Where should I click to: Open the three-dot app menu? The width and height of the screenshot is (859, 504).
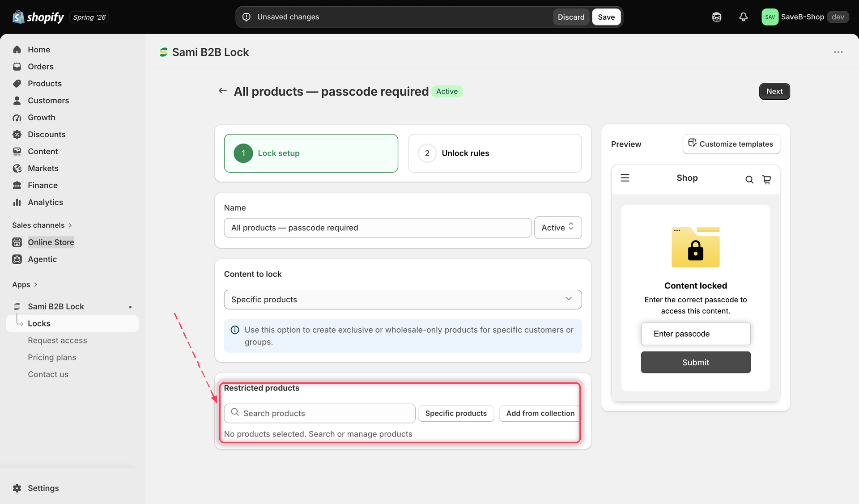point(838,52)
